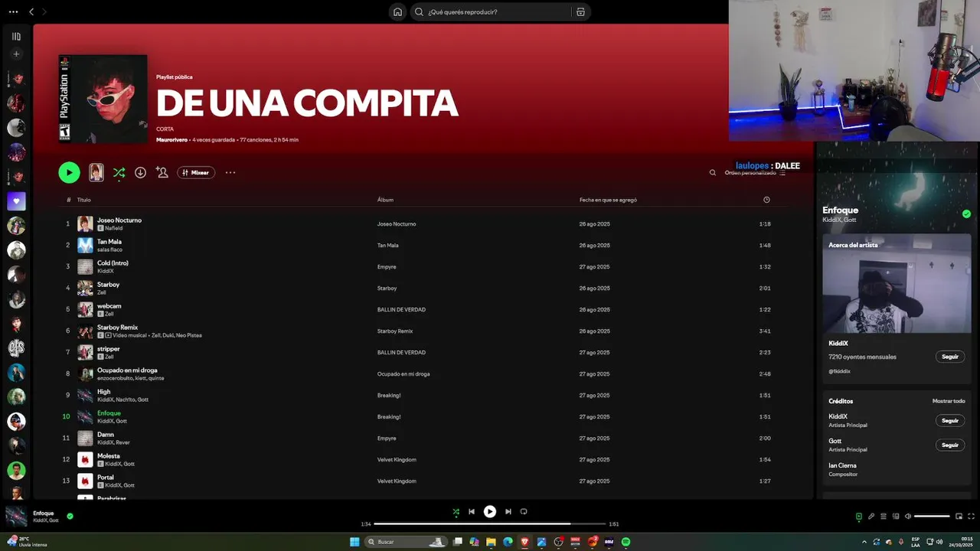Click the Mixear button
The height and width of the screenshot is (551, 980).
(x=196, y=172)
